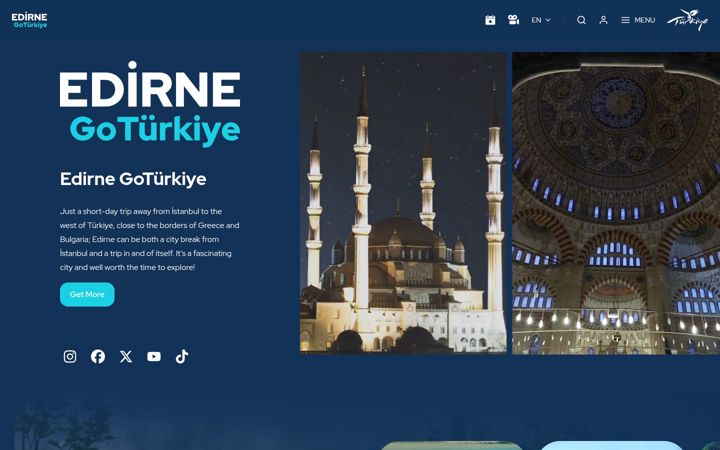This screenshot has width=720, height=450.
Task: Click the Get More button
Action: click(87, 294)
